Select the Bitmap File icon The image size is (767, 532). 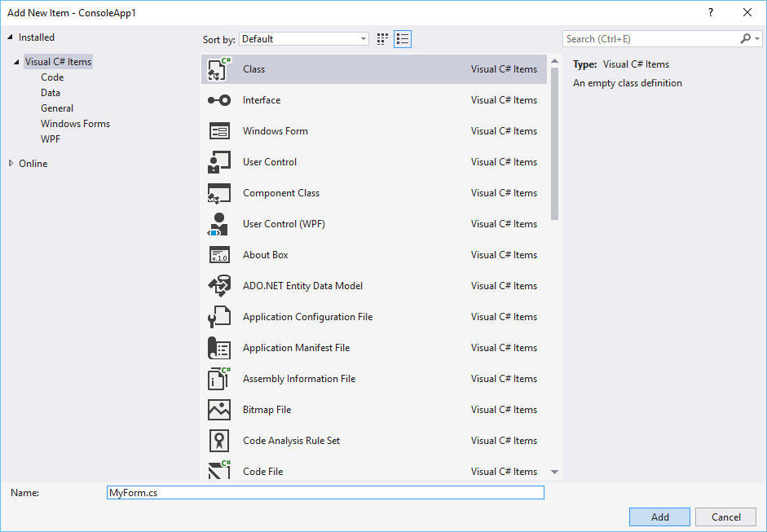coord(219,410)
